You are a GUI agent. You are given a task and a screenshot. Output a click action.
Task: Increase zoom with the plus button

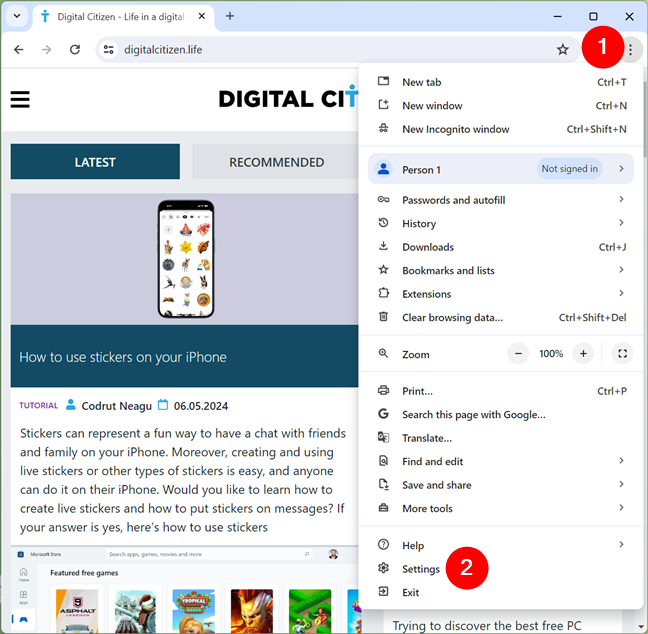(x=583, y=354)
